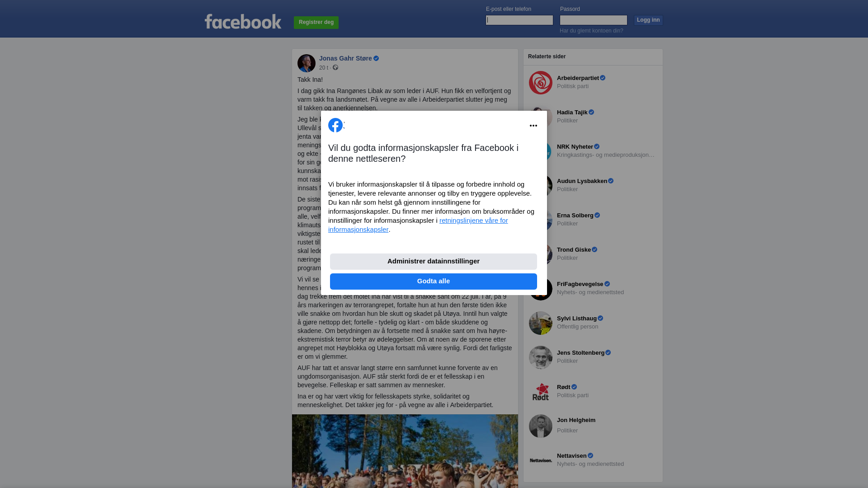
Task: Click the Facebook logo in header
Action: point(243,21)
